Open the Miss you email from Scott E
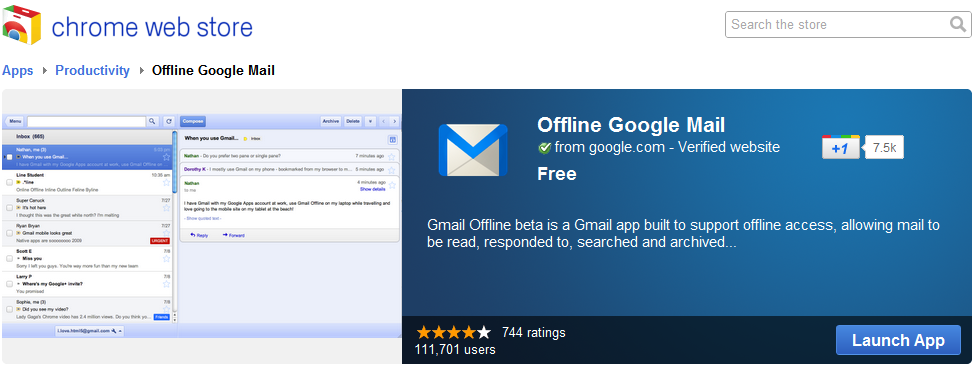The height and width of the screenshot is (365, 973). pos(87,258)
